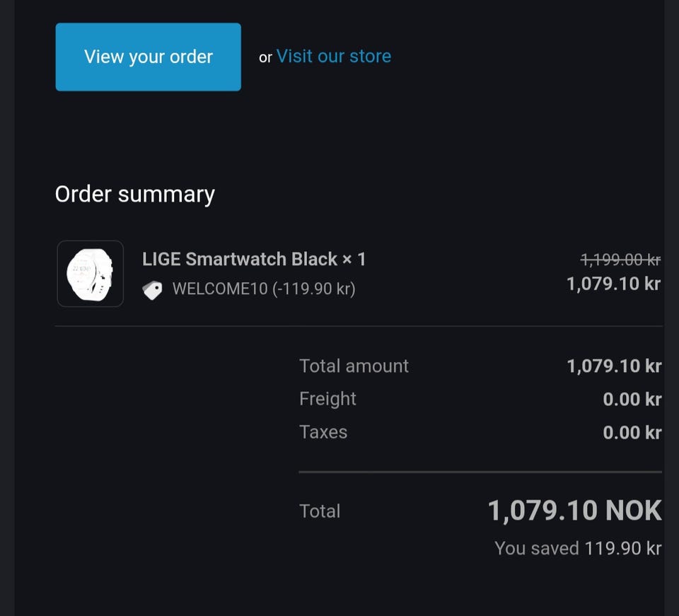Click the Freight value 0.00 kr
The height and width of the screenshot is (616, 679).
click(x=632, y=400)
